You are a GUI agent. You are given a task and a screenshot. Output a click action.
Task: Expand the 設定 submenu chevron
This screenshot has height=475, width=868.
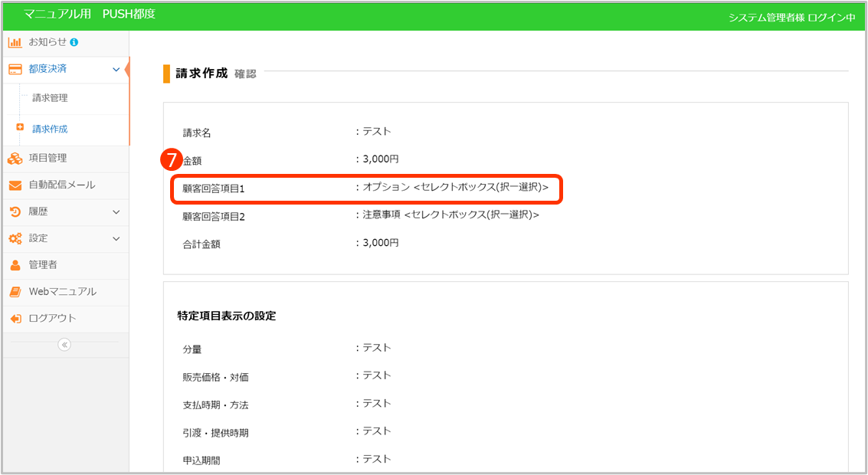(x=116, y=239)
